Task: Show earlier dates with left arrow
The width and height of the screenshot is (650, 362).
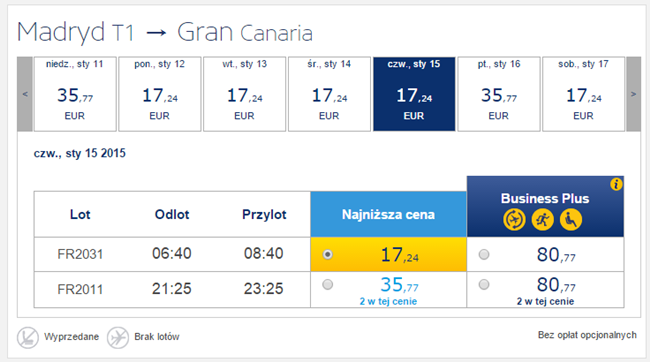Action: pos(25,94)
